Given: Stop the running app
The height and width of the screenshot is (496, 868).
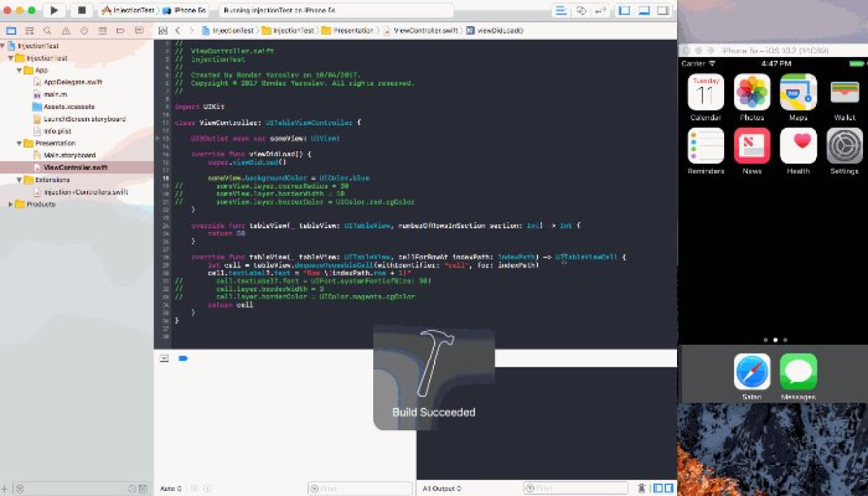Looking at the screenshot, I should [x=81, y=10].
